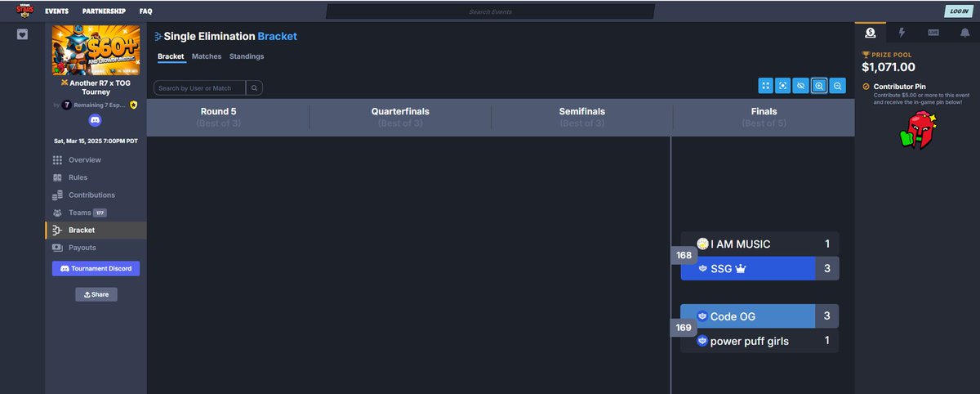Click the Round 5 column header
The width and height of the screenshot is (980, 394).
pyautogui.click(x=218, y=117)
